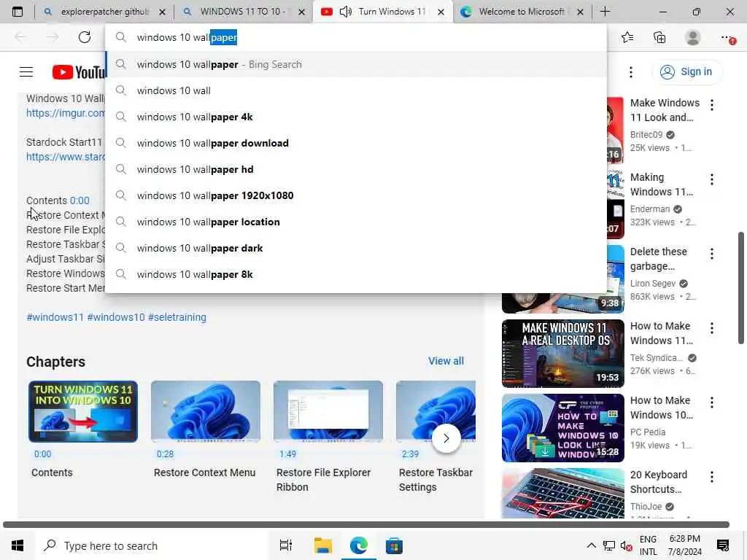
Task: Click View all chapters link
Action: pos(446,361)
